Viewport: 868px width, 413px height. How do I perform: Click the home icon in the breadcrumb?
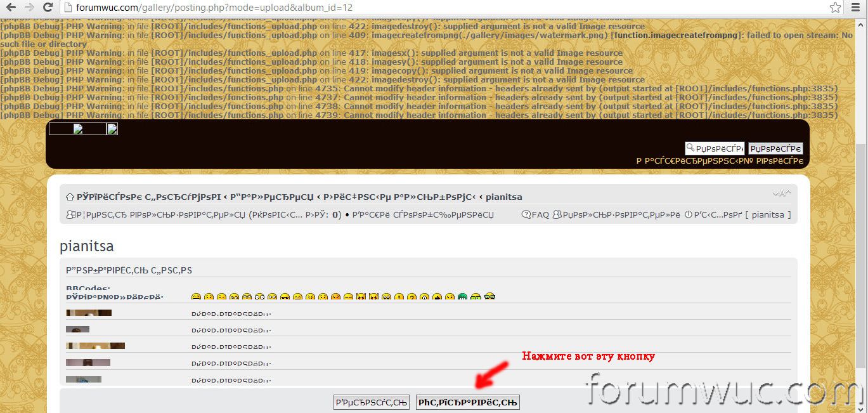tap(70, 197)
